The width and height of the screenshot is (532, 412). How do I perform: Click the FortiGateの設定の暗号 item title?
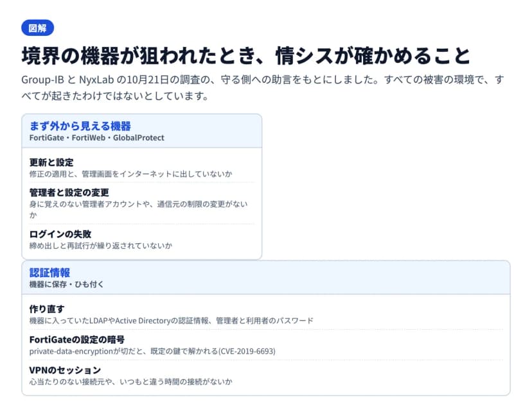pyautogui.click(x=77, y=339)
